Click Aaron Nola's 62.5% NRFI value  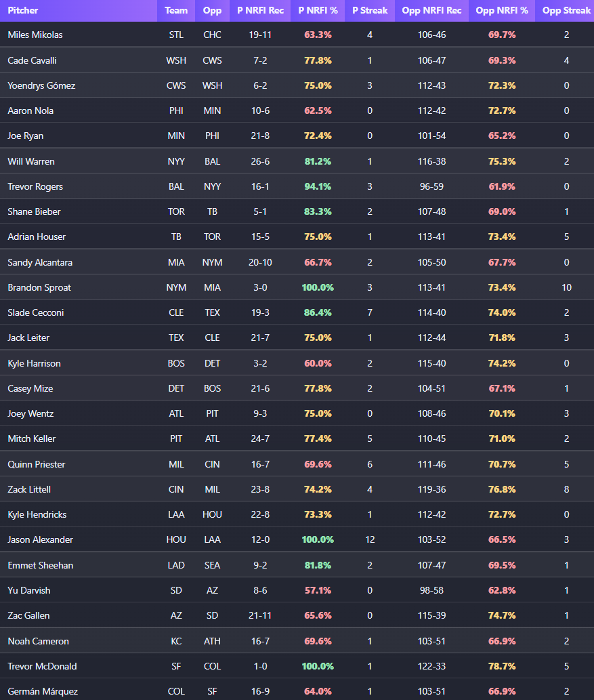[x=318, y=110]
